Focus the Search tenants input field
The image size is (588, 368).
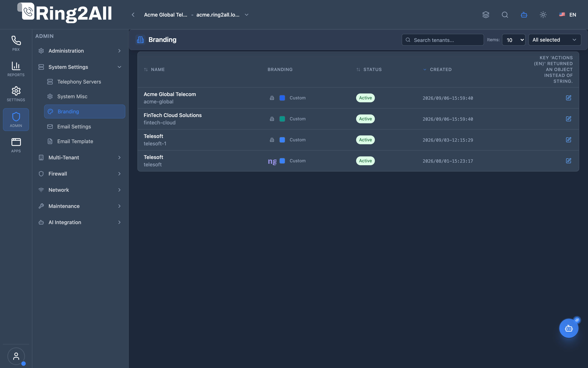click(443, 40)
